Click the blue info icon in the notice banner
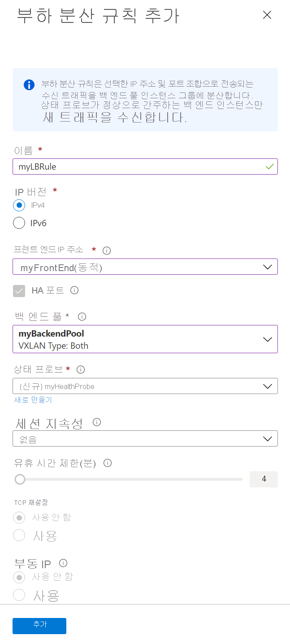The height and width of the screenshot is (644, 290). coord(29,84)
